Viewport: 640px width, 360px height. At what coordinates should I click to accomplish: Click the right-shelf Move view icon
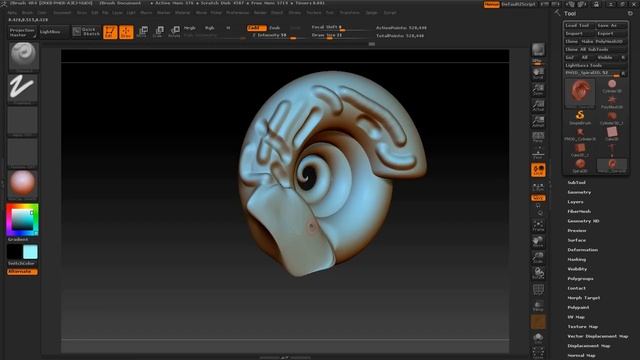[538, 242]
